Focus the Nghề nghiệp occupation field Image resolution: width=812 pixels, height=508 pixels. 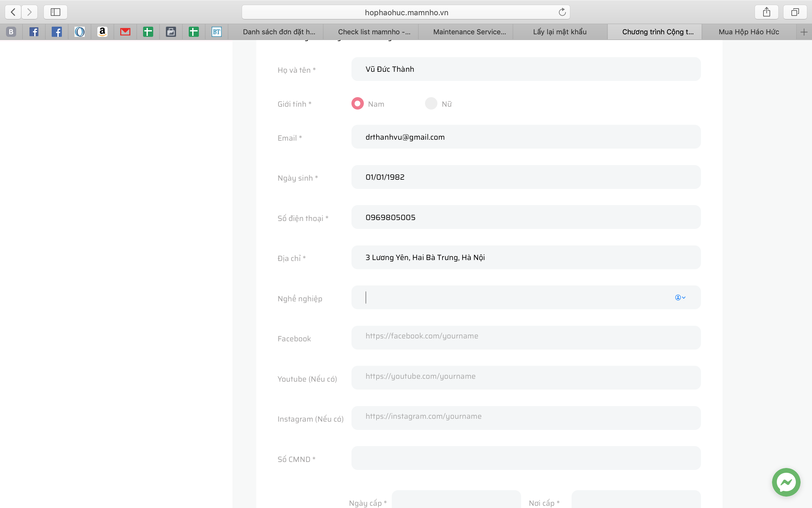click(x=526, y=297)
